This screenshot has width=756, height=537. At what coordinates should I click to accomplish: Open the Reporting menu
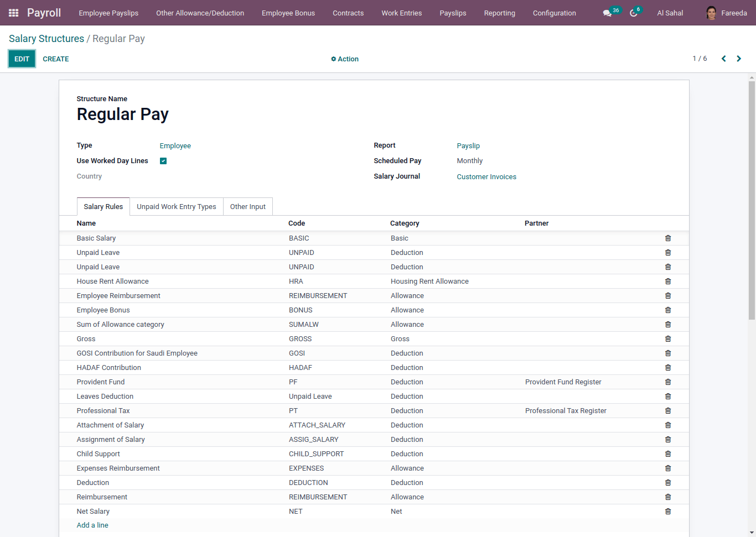499,13
